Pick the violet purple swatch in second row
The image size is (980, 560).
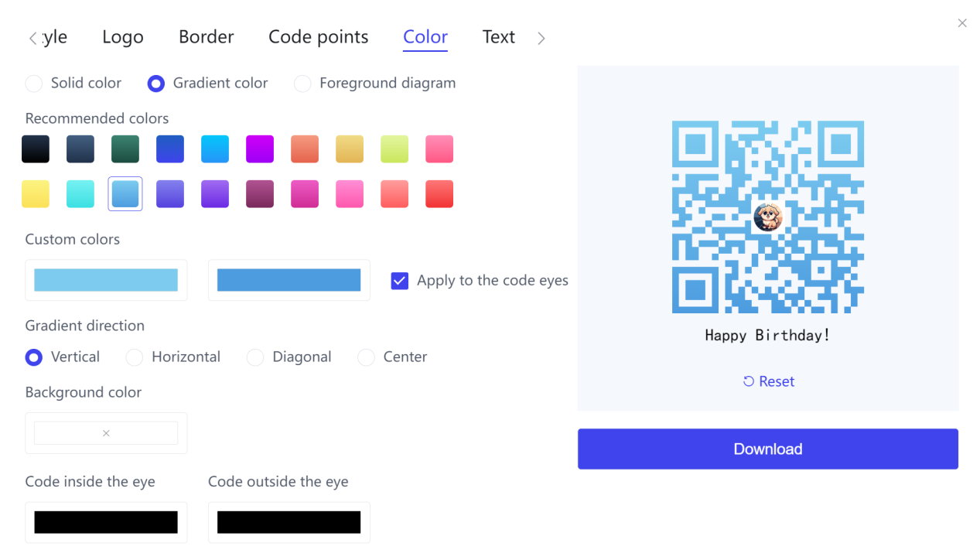(215, 193)
